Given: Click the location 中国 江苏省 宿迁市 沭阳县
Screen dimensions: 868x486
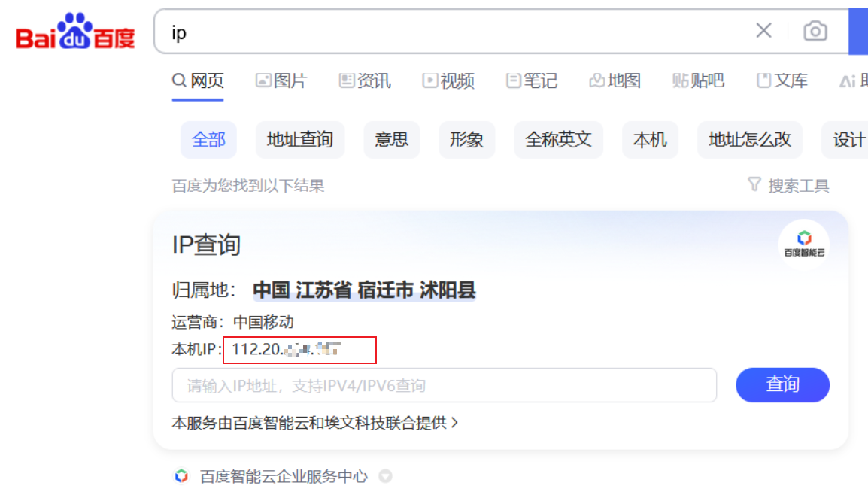Looking at the screenshot, I should pyautogui.click(x=364, y=290).
